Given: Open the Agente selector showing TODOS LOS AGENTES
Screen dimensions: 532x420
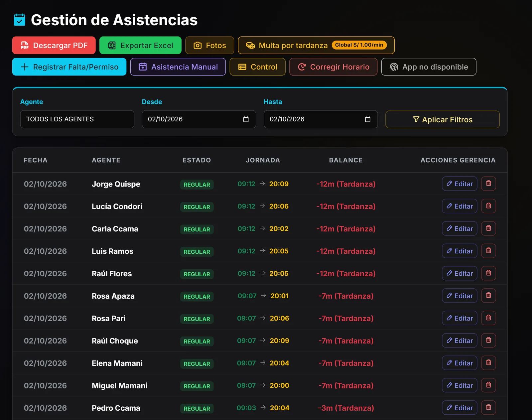Looking at the screenshot, I should pyautogui.click(x=77, y=119).
